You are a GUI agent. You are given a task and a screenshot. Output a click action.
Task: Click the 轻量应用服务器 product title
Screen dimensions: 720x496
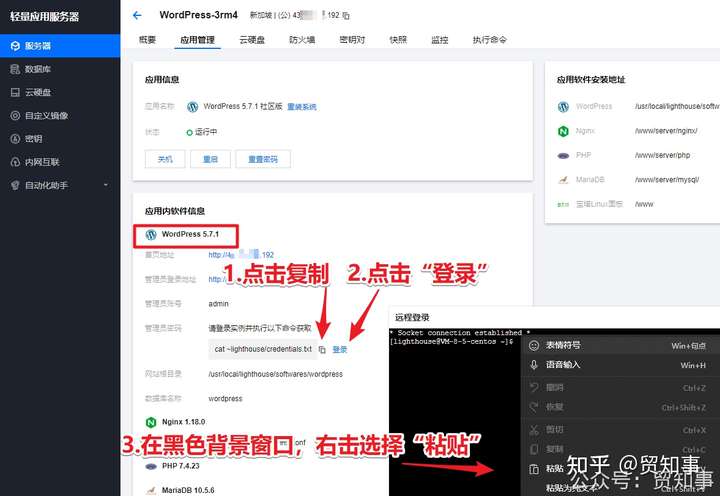pyautogui.click(x=45, y=17)
